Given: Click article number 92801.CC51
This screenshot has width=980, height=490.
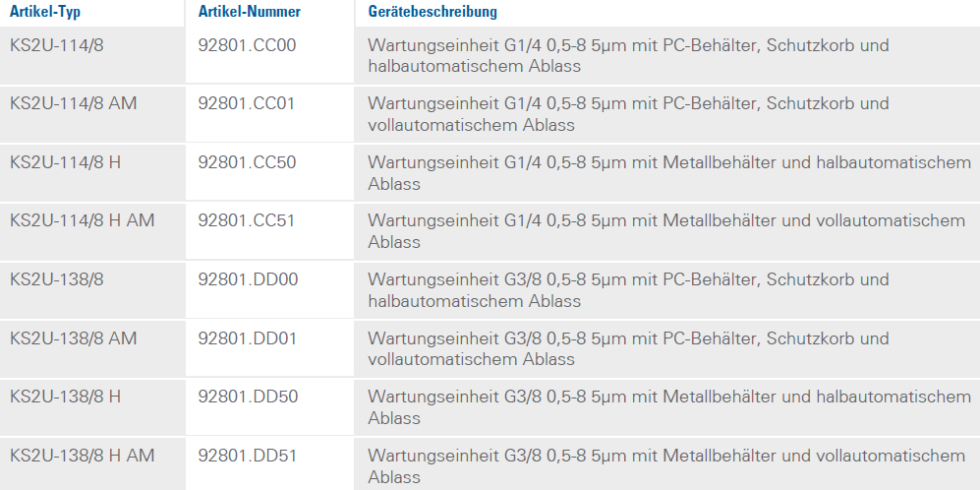Looking at the screenshot, I should click(247, 220).
